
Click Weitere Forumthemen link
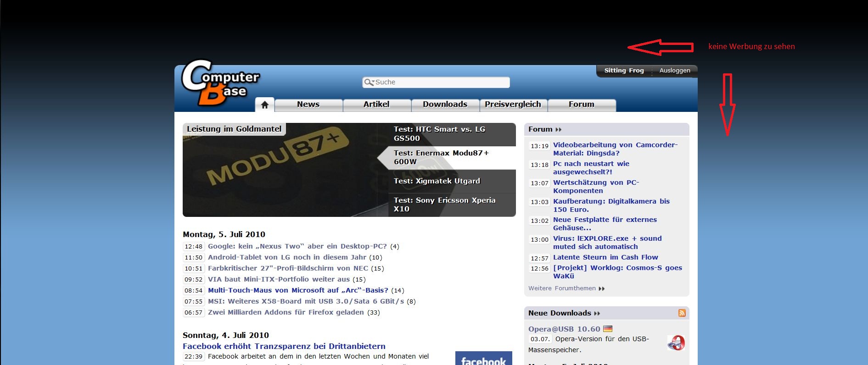click(x=562, y=288)
